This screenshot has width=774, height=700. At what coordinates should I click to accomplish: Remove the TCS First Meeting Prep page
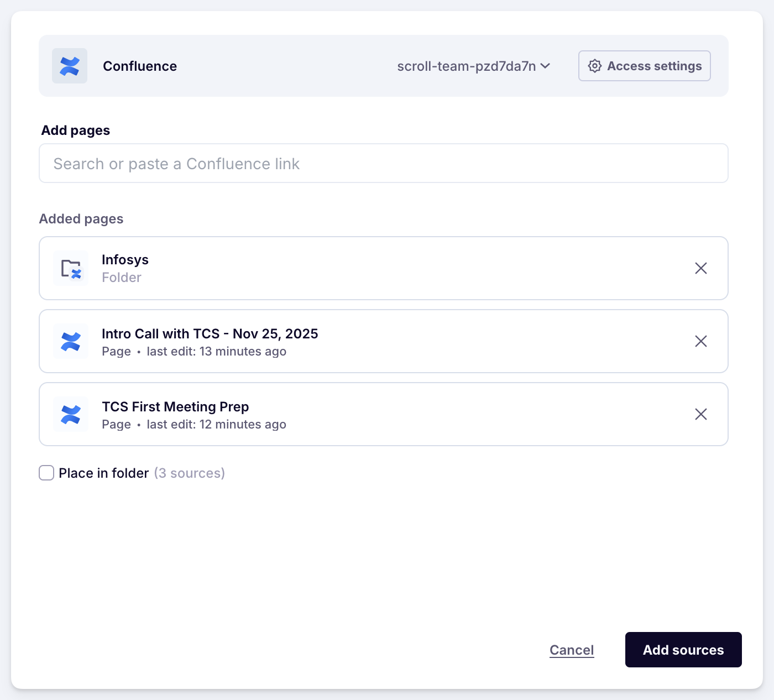point(700,414)
